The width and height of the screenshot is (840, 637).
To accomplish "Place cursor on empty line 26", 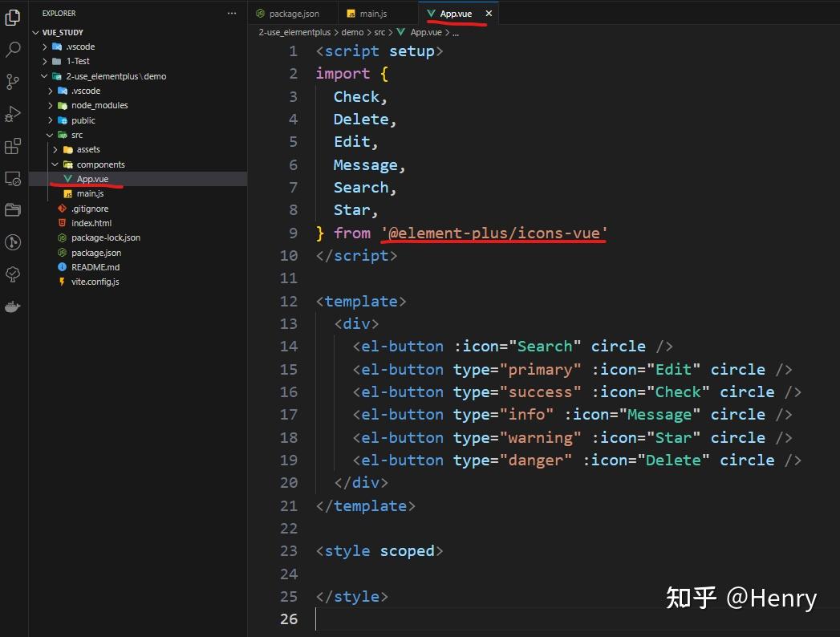I will [536, 619].
